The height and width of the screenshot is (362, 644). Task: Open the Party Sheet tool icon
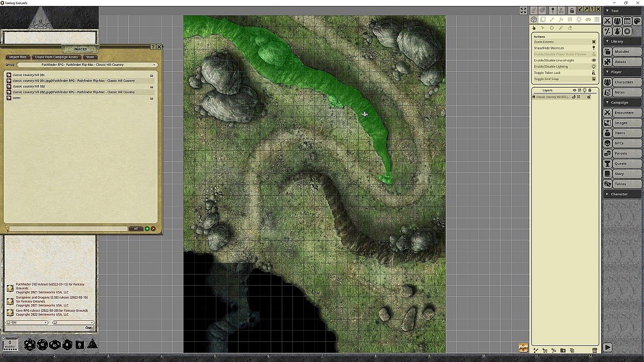pyautogui.click(x=617, y=21)
